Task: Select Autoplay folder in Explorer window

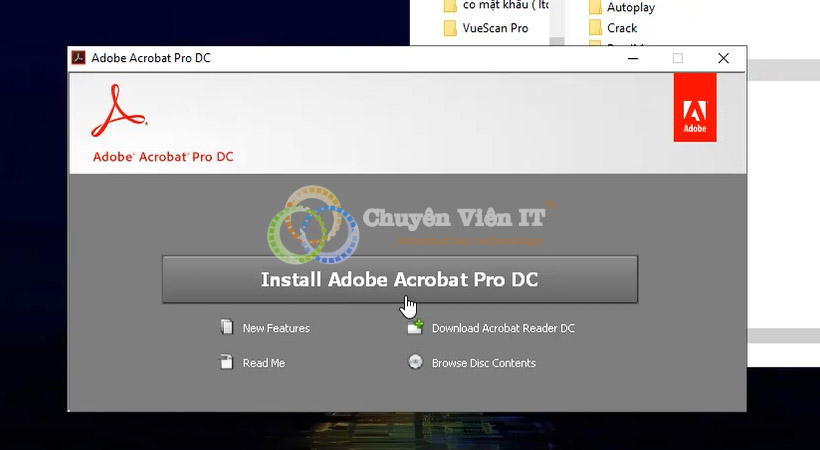Action: (x=631, y=7)
